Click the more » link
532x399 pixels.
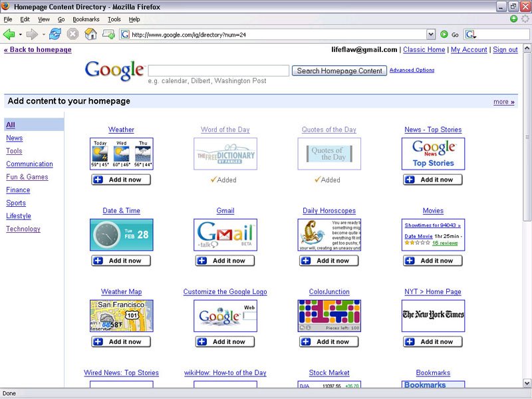(x=504, y=102)
